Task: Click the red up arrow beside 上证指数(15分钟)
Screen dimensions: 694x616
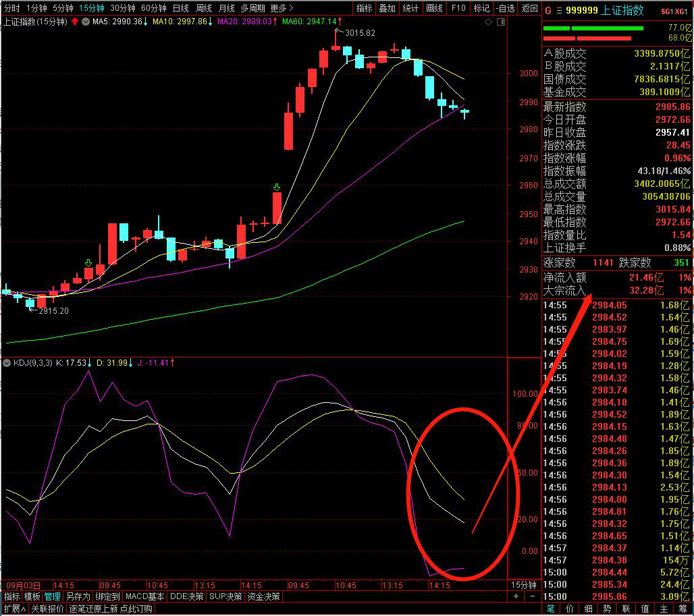Action: pyautogui.click(x=74, y=22)
